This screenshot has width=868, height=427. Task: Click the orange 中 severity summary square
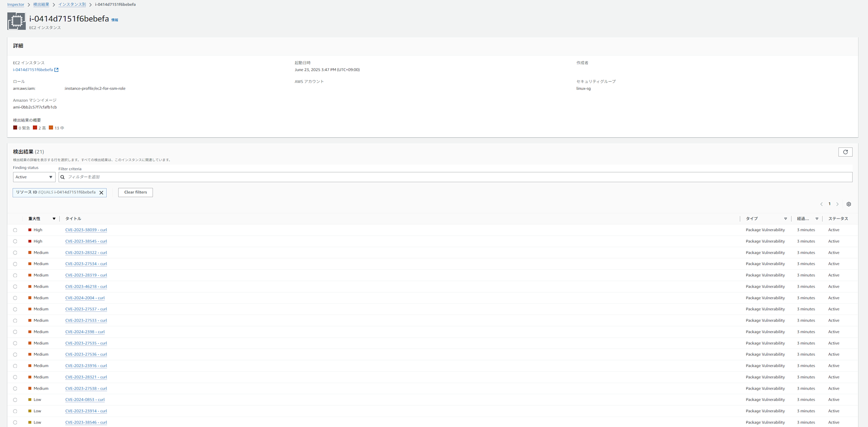tap(51, 128)
